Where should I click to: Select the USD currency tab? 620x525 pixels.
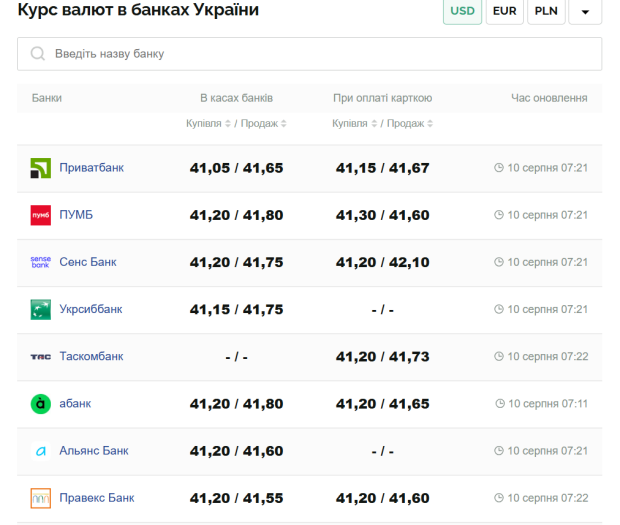point(462,11)
